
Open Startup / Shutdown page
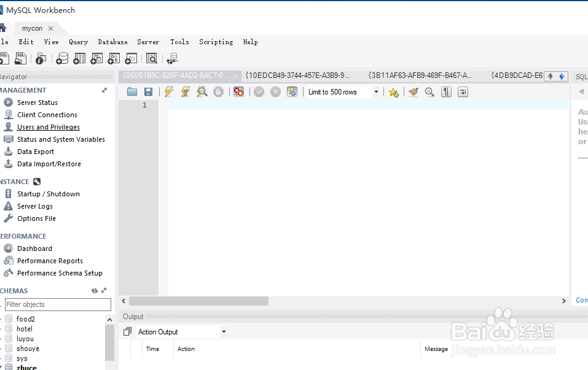(48, 194)
